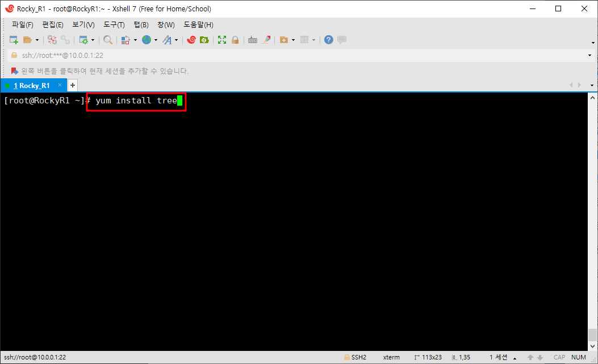The width and height of the screenshot is (598, 364).
Task: Open the 창(W) menu
Action: click(166, 25)
